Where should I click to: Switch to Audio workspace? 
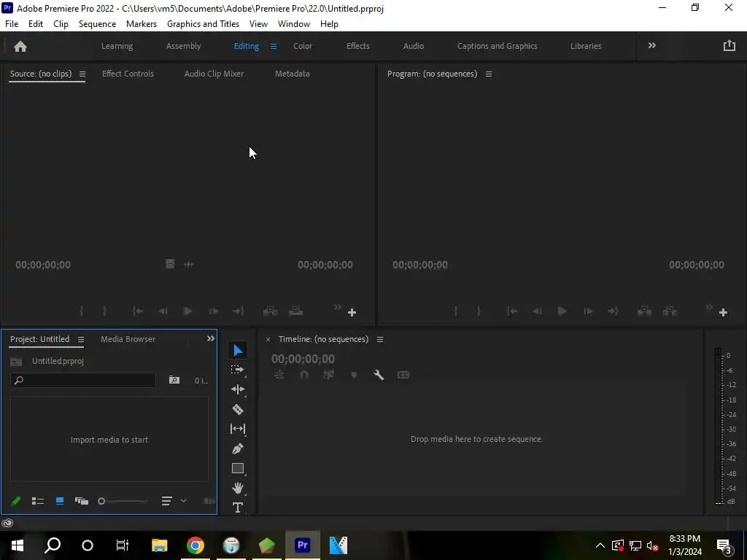414,46
